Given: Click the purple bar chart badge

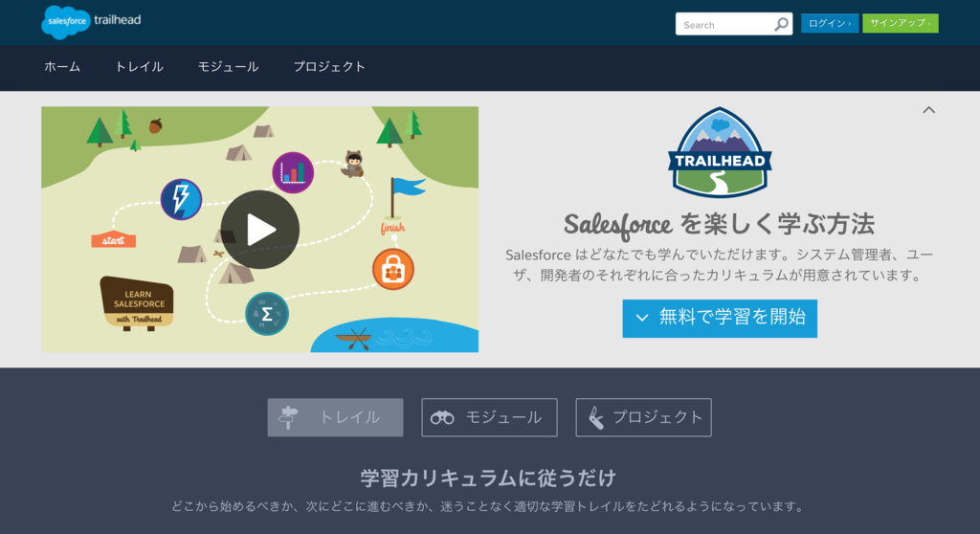Looking at the screenshot, I should click(293, 172).
